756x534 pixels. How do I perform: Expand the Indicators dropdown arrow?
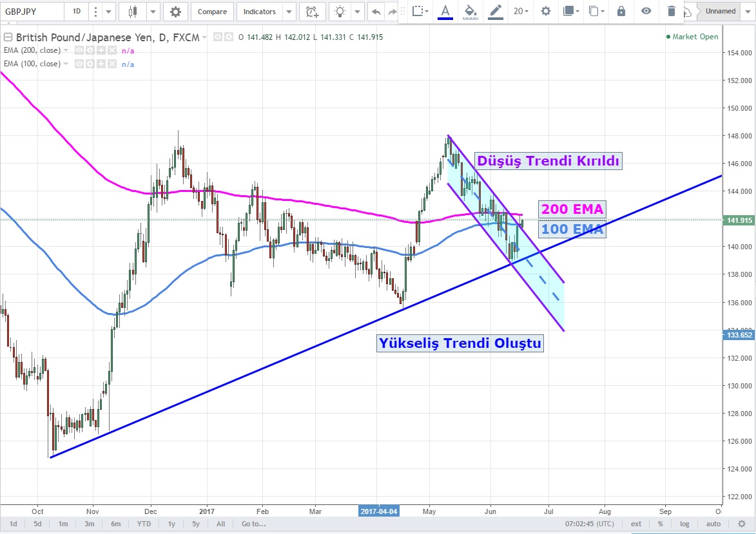click(289, 12)
